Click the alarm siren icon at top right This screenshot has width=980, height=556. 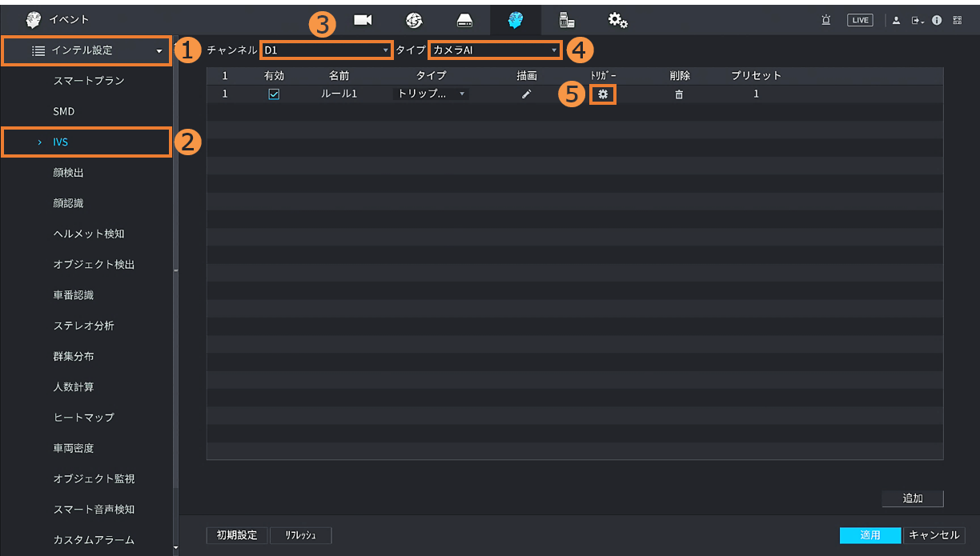tap(825, 20)
